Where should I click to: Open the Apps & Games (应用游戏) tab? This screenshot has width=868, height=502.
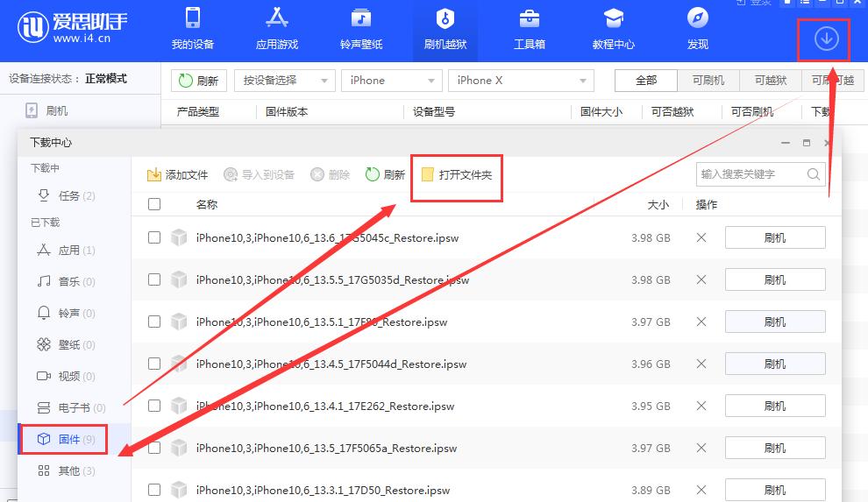click(277, 29)
